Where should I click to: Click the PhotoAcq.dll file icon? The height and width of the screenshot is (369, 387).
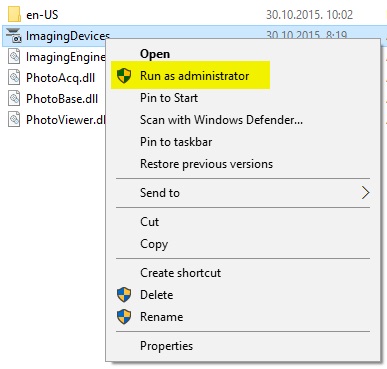(x=14, y=77)
